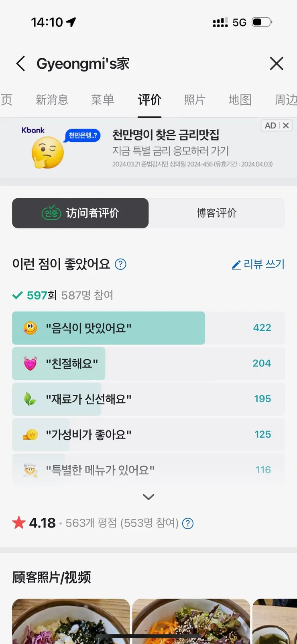Open the 地图 tab
The height and width of the screenshot is (644, 297).
240,100
